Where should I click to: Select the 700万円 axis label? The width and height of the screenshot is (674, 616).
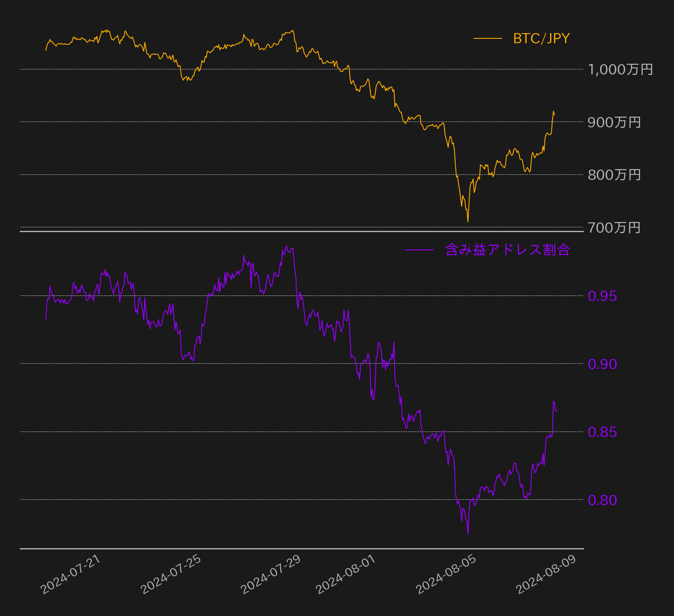coord(614,228)
